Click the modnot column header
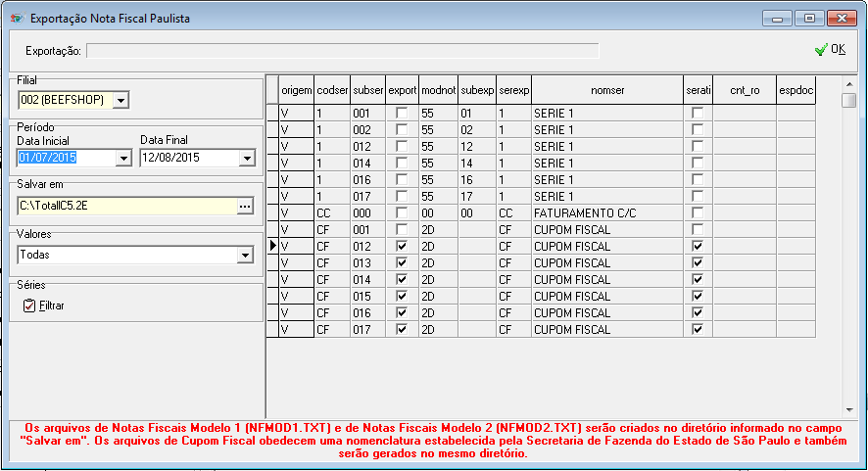The image size is (868, 471). coord(439,90)
